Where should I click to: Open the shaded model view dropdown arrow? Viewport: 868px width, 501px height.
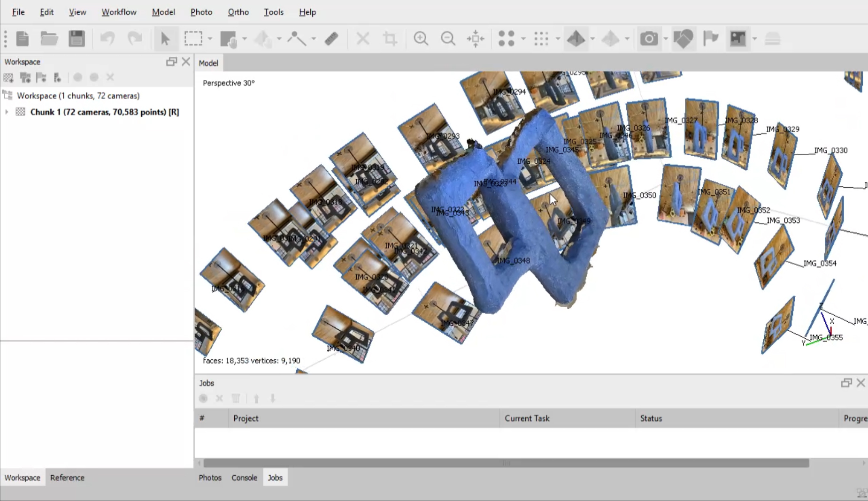tap(592, 38)
